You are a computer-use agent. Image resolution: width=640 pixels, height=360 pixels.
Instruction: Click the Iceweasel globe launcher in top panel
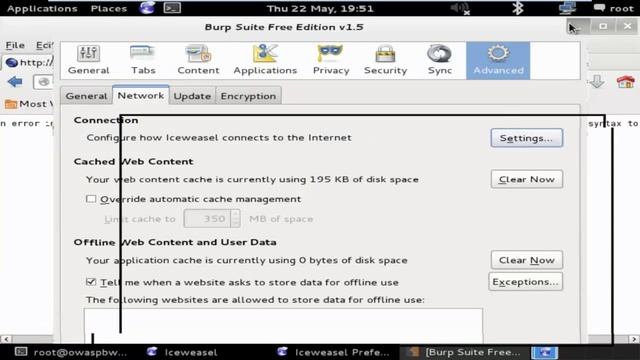pyautogui.click(x=147, y=8)
